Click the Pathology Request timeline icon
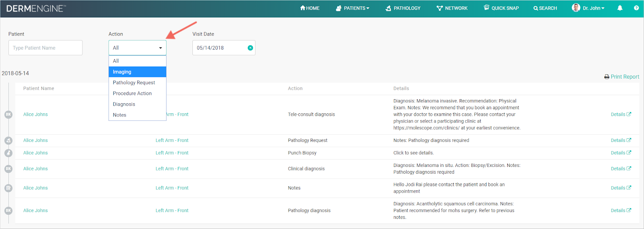Screen dimensions: 644x229 point(8,141)
